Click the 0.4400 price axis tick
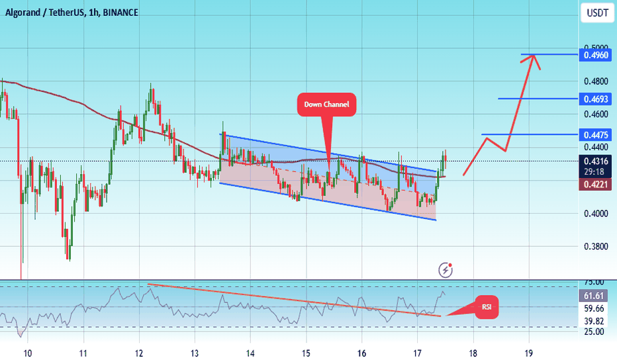Image resolution: width=617 pixels, height=364 pixels. 596,148
